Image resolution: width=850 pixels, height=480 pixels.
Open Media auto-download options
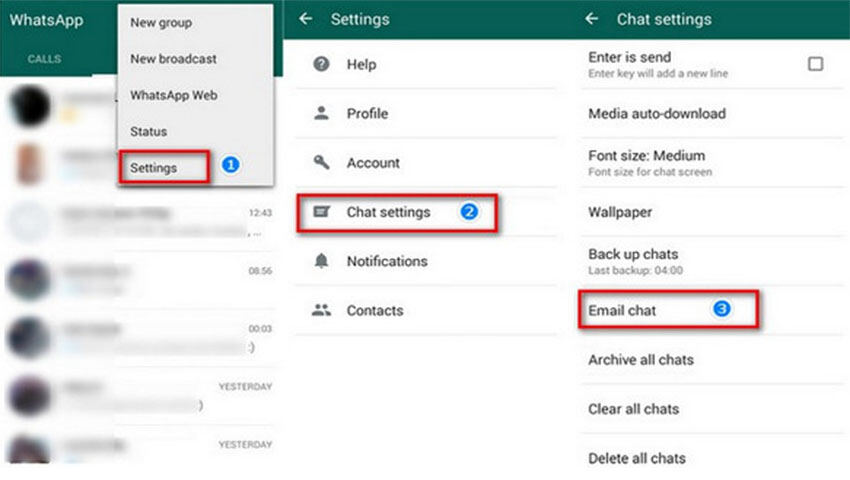coord(656,114)
